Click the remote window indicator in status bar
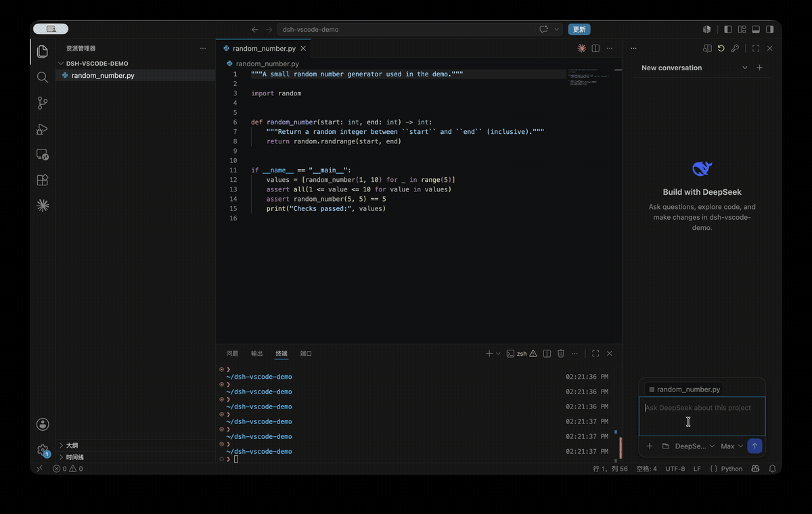The width and height of the screenshot is (812, 514). (x=39, y=469)
